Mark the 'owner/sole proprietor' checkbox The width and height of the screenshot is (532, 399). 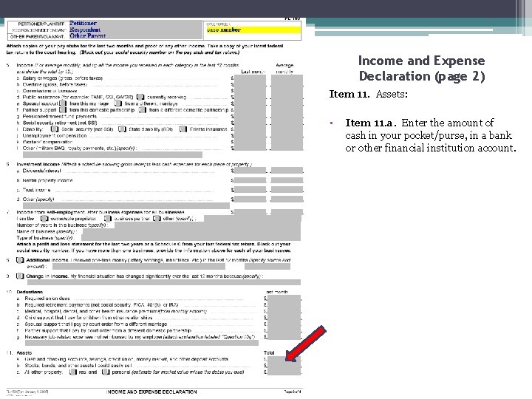coord(44,219)
